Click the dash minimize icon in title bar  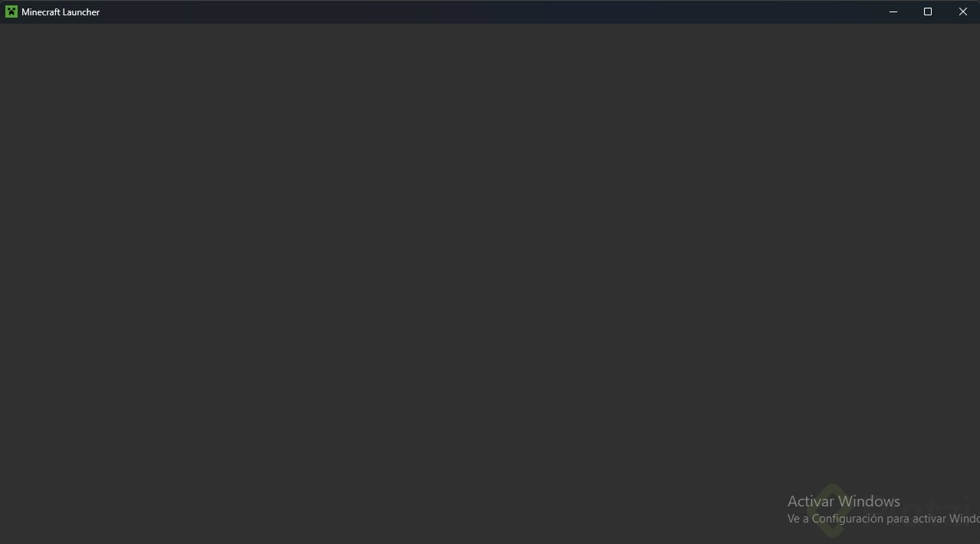(893, 11)
